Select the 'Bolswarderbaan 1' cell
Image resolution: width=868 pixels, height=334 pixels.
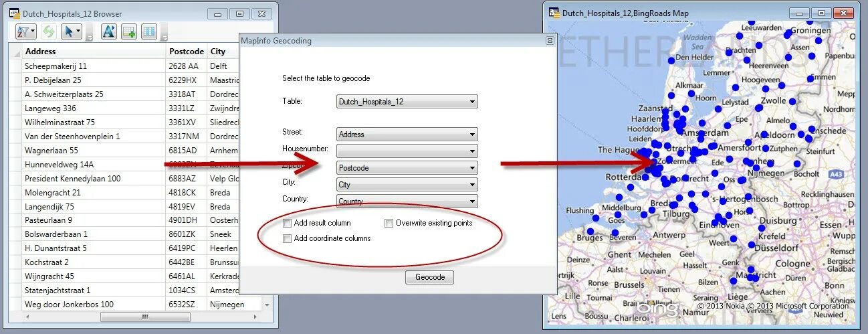pos(94,234)
